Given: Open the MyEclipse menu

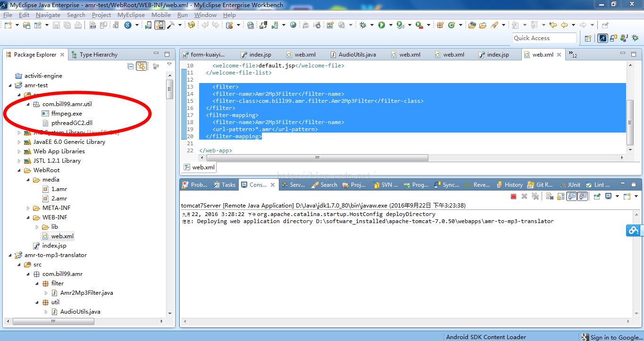Looking at the screenshot, I should [x=131, y=15].
